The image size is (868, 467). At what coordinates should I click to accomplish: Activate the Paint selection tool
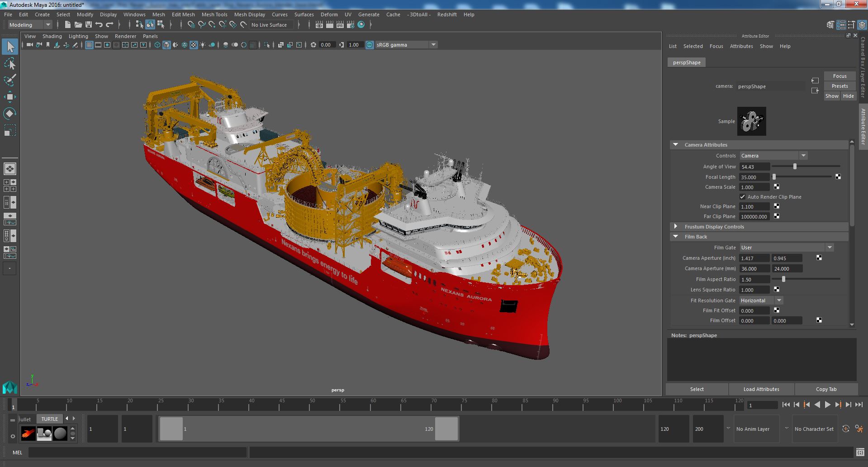[x=10, y=81]
